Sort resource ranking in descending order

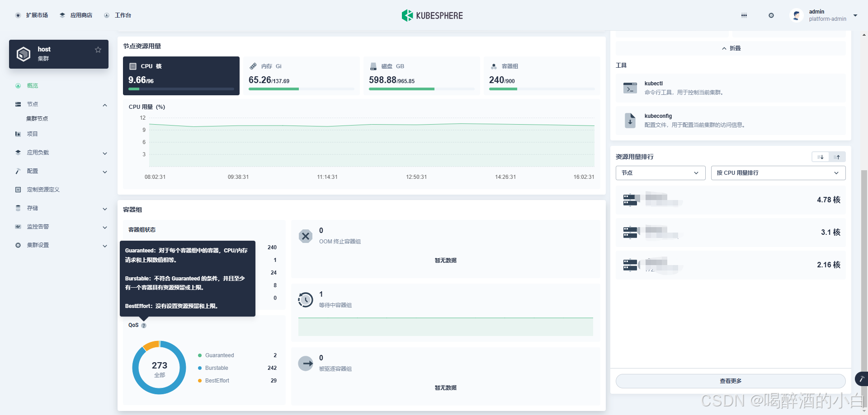coord(821,157)
